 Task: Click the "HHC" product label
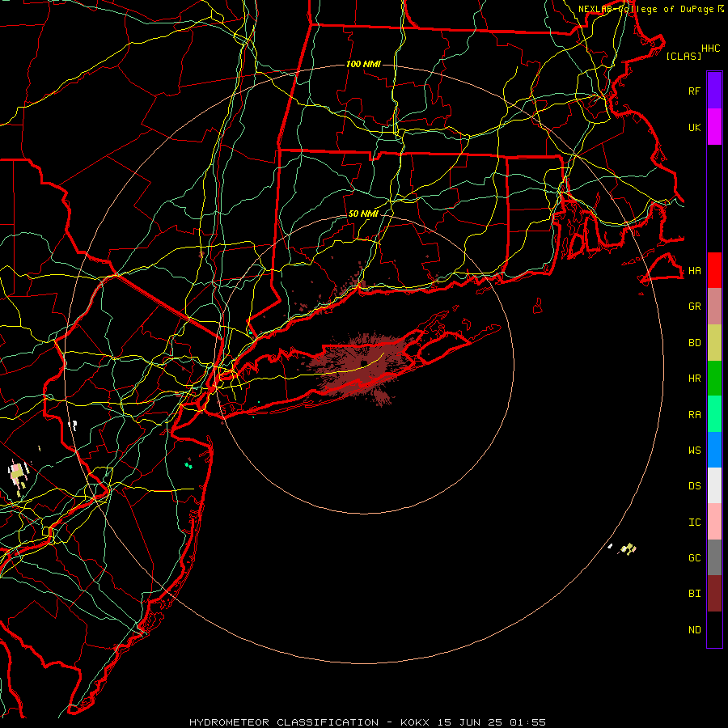click(711, 49)
